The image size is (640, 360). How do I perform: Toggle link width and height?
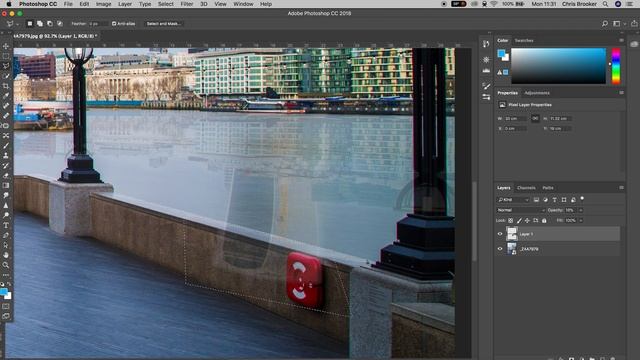[x=535, y=118]
